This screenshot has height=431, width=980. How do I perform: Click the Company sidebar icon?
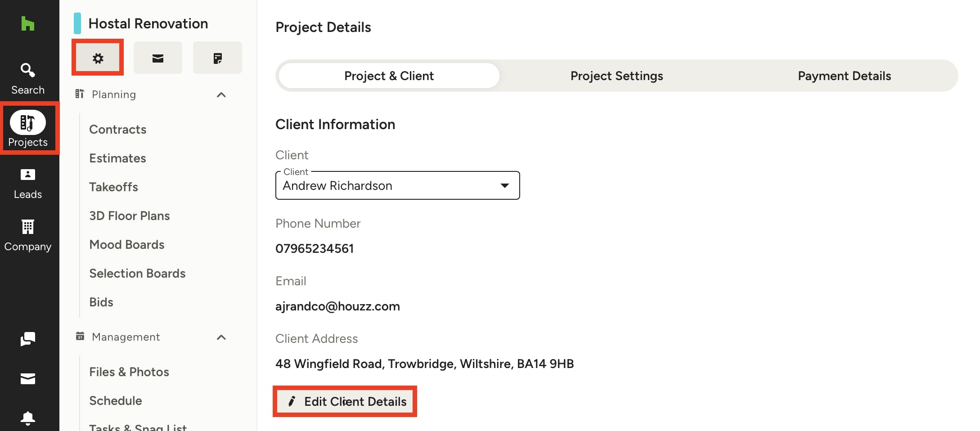[x=28, y=234]
